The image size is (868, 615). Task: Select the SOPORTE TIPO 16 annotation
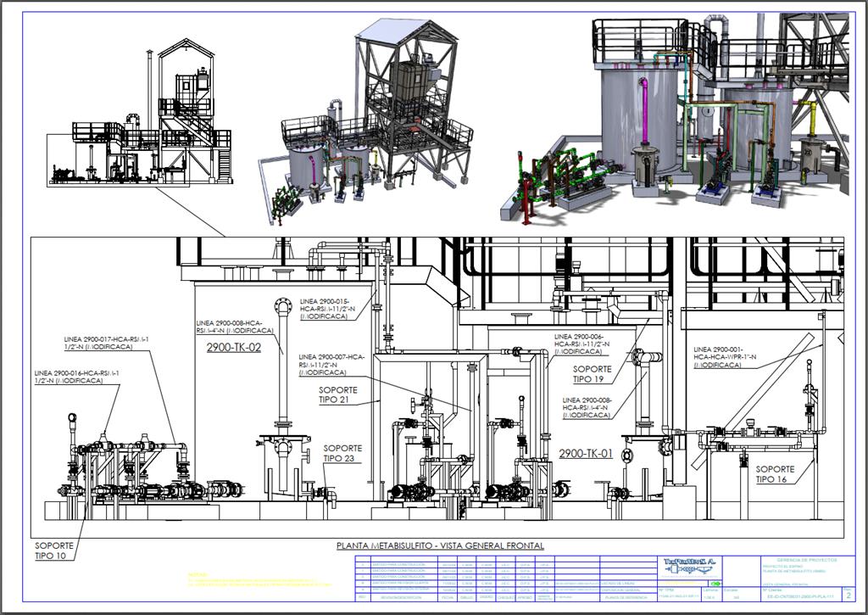click(775, 474)
